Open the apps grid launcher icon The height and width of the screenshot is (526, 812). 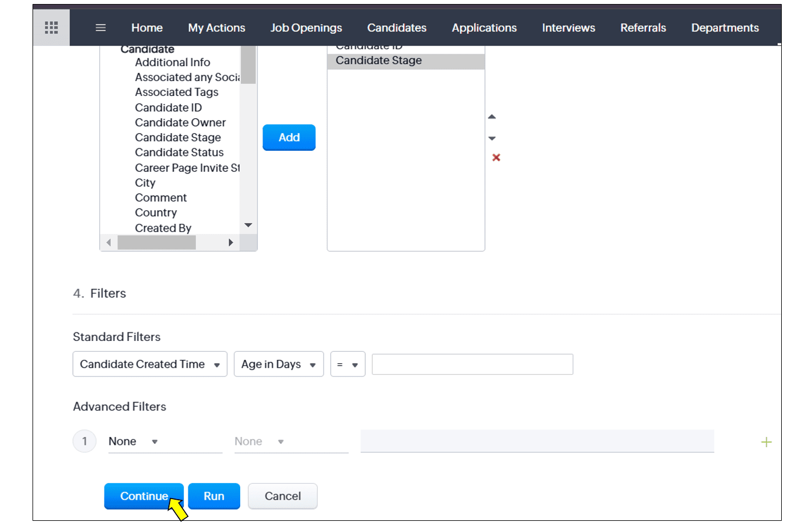(51, 27)
